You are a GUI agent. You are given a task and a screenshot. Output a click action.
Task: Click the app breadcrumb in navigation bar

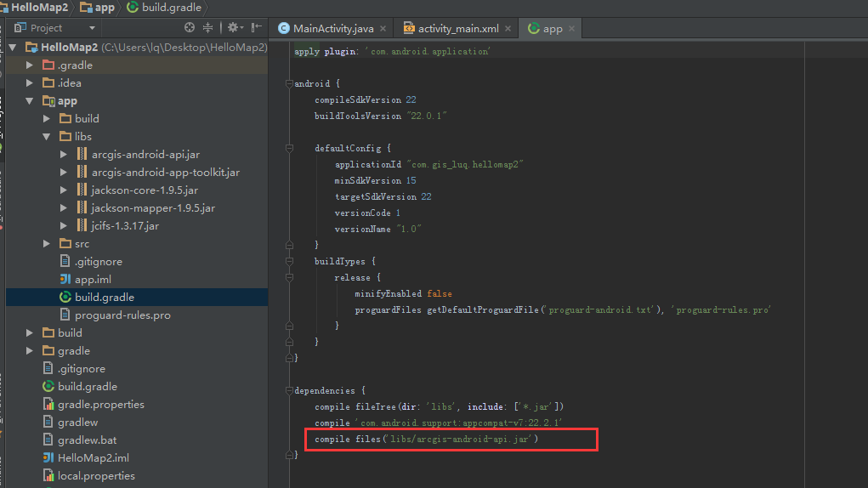98,8
